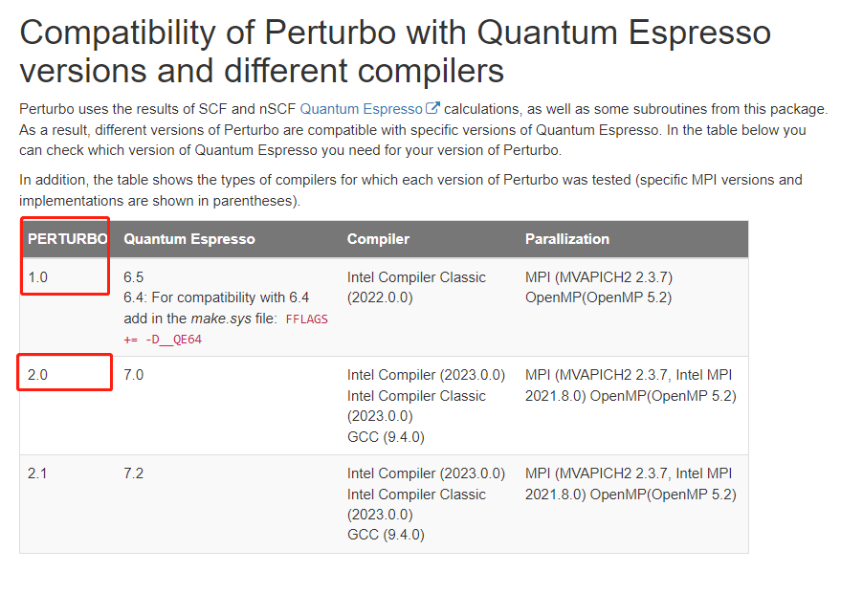Screen dimensions: 863x616
Task: Click the GCC (9.4.0) text in 2.0 row
Action: 386,437
